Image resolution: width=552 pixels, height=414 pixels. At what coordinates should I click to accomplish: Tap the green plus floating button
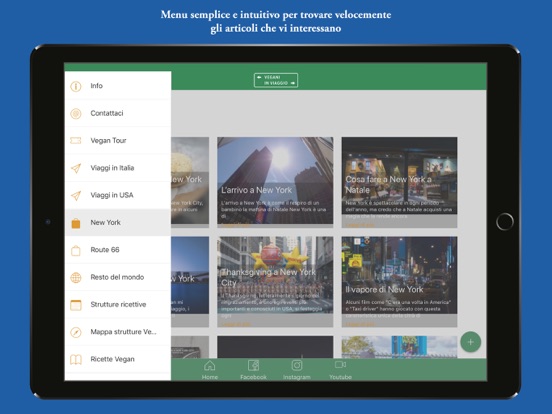[470, 342]
